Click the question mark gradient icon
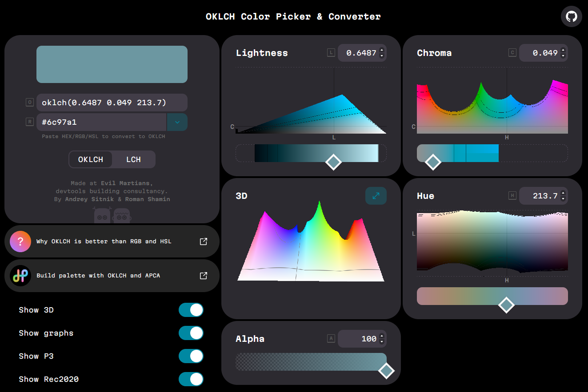Viewport: 588px width, 392px height. 20,242
